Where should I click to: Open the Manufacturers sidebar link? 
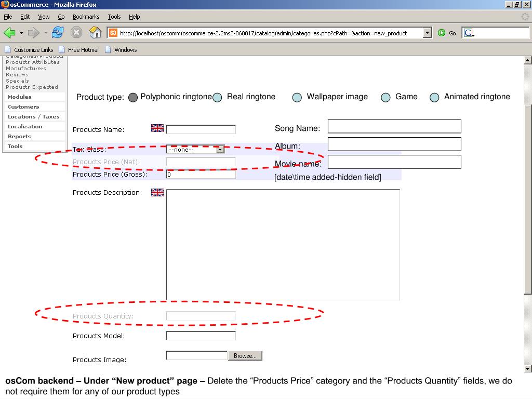coord(26,68)
